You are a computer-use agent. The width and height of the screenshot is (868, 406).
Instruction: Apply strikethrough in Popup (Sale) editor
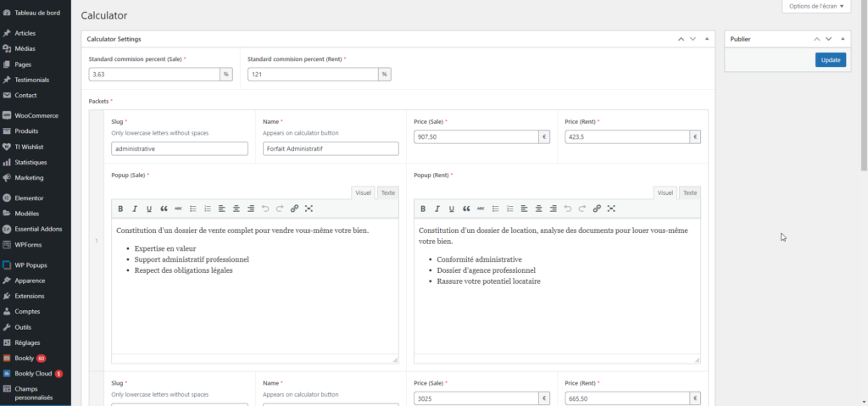(178, 209)
